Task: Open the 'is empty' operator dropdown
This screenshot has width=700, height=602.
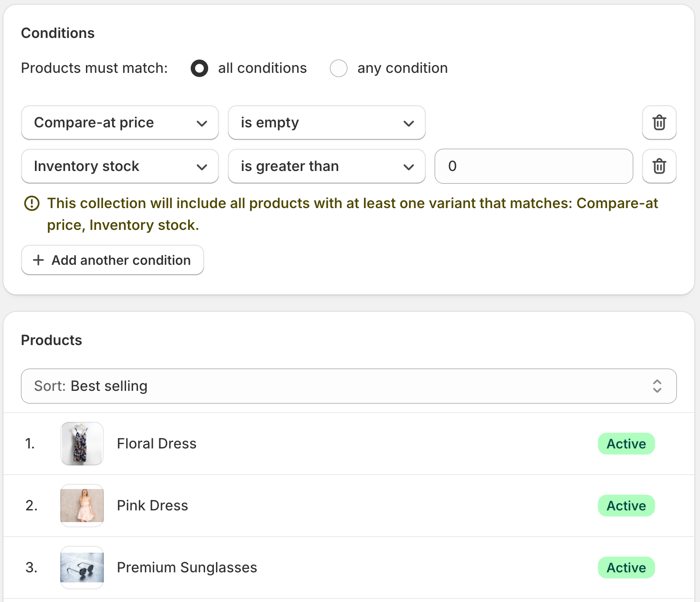Action: click(x=326, y=123)
